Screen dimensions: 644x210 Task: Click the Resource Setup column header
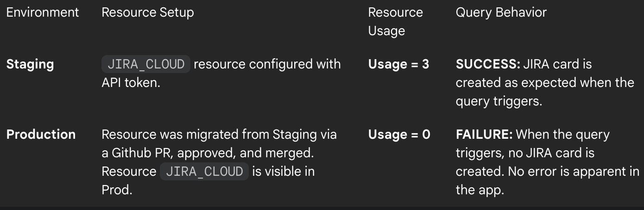(x=147, y=12)
